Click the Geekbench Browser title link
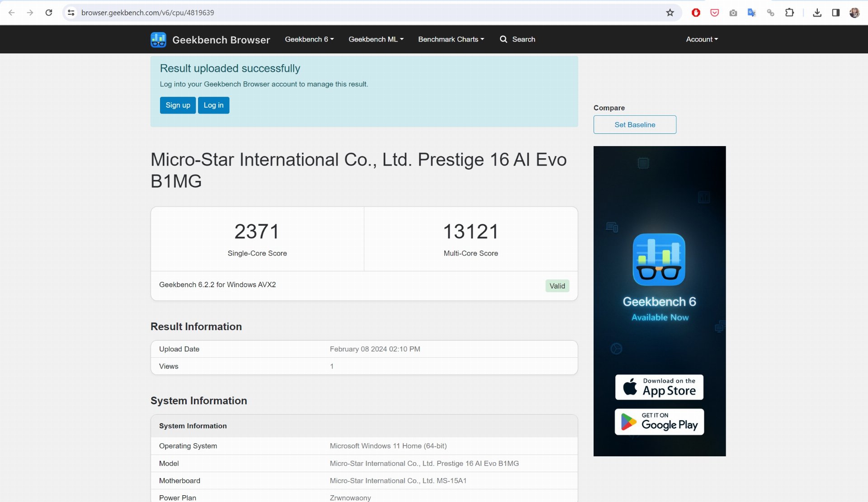 tap(221, 40)
